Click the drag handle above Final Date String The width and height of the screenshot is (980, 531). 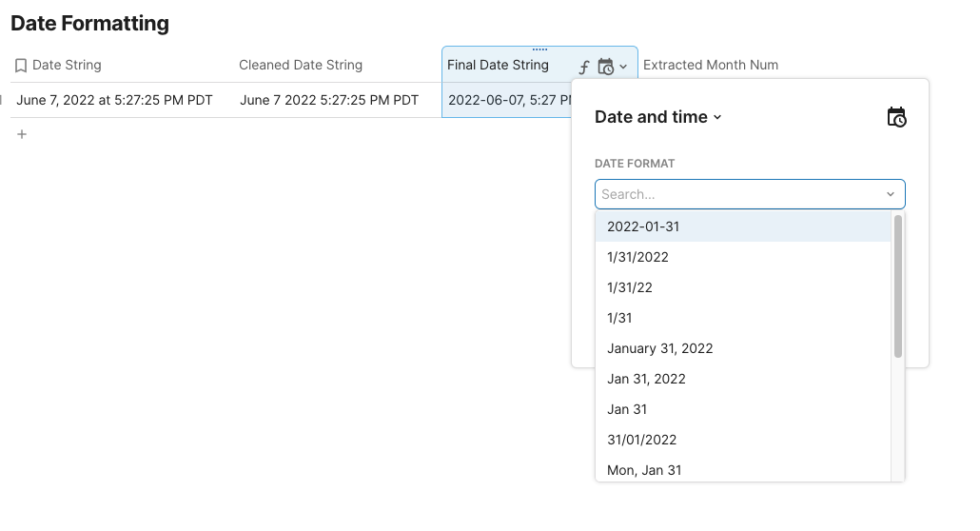[539, 49]
